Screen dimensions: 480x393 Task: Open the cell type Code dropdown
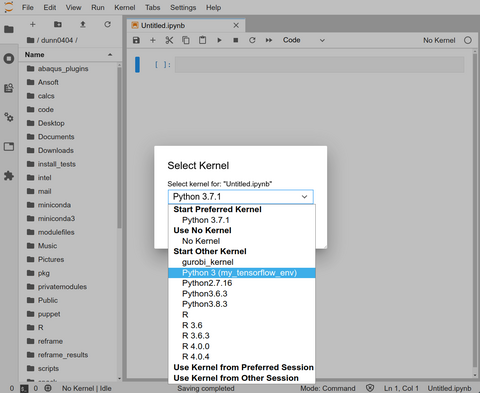point(303,40)
